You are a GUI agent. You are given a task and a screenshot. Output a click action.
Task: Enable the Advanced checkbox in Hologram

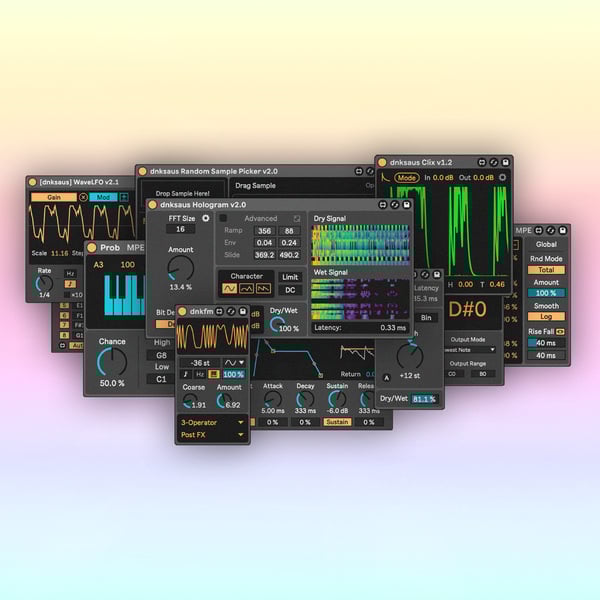[223, 218]
